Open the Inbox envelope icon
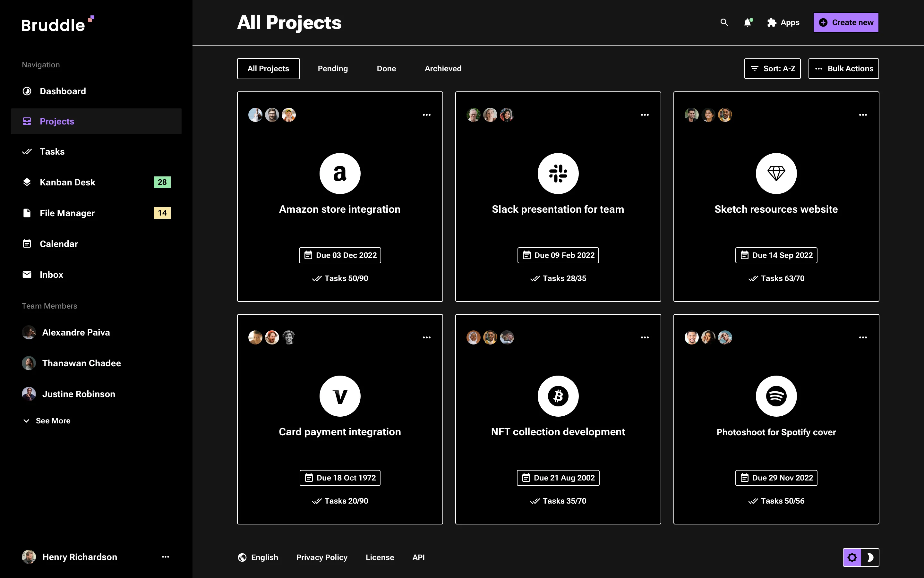Screen dimensions: 924x578 coord(27,275)
